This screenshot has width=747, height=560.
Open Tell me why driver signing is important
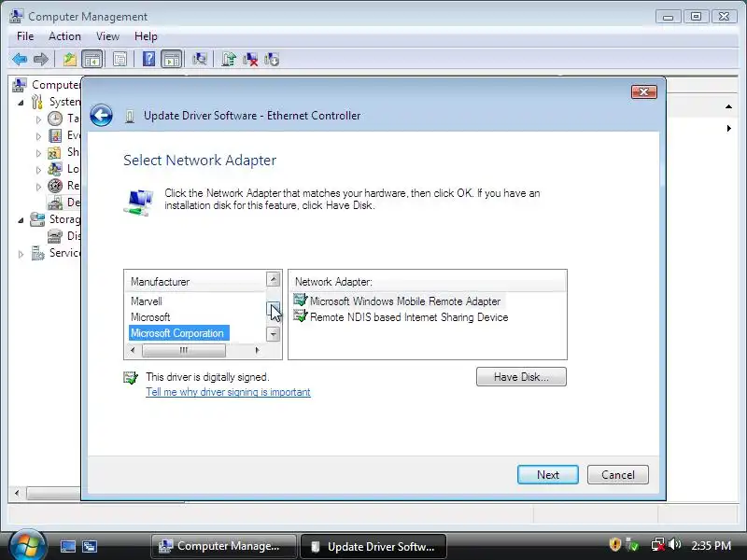228,392
